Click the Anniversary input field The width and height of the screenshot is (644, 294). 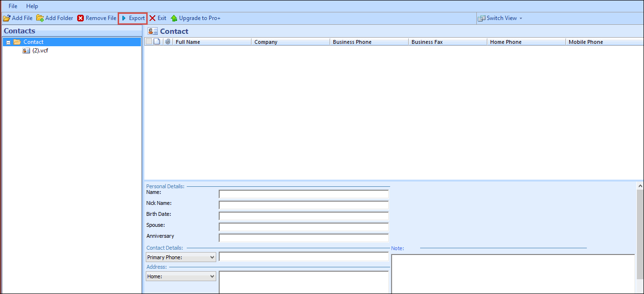[x=304, y=238]
